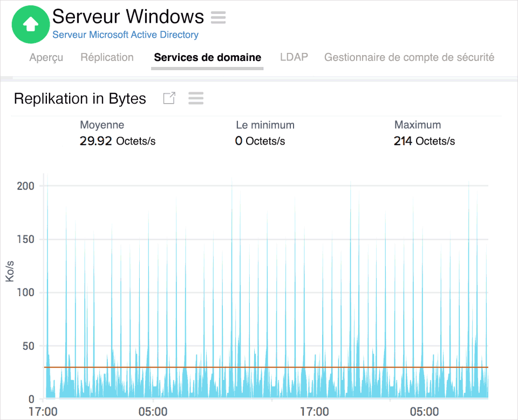Image resolution: width=518 pixels, height=420 pixels.
Task: Switch to Gestionnaire de compte de sécurité tab
Action: click(x=409, y=57)
